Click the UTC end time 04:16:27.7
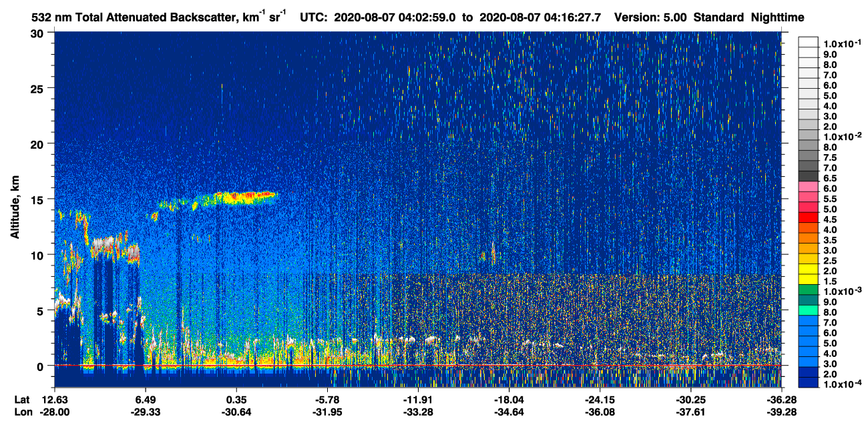 (x=572, y=17)
